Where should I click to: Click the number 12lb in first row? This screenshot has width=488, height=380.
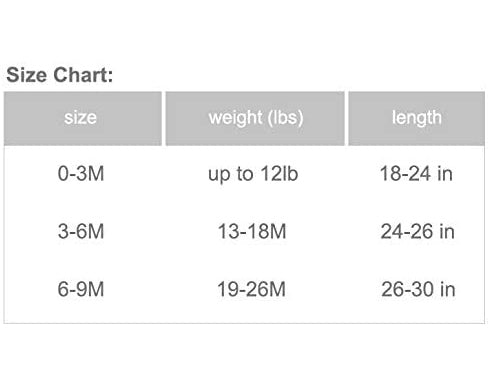coord(279,174)
